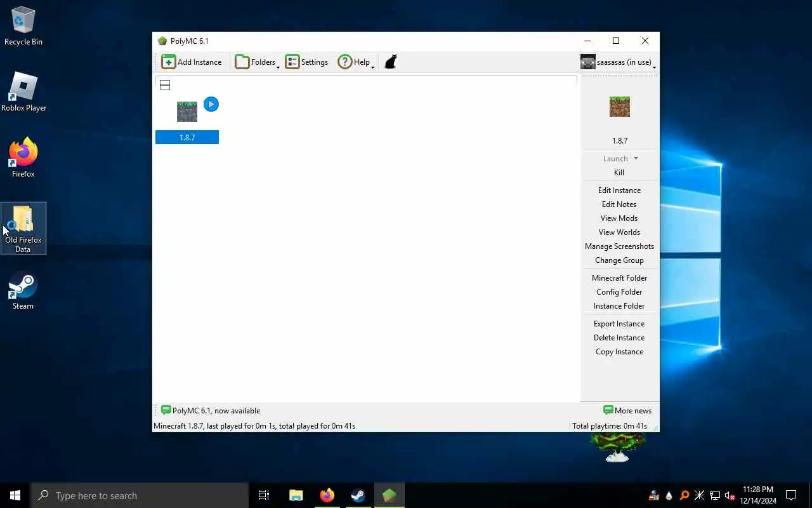Switch to Firefox in the taskbar
The height and width of the screenshot is (508, 812).
click(327, 495)
